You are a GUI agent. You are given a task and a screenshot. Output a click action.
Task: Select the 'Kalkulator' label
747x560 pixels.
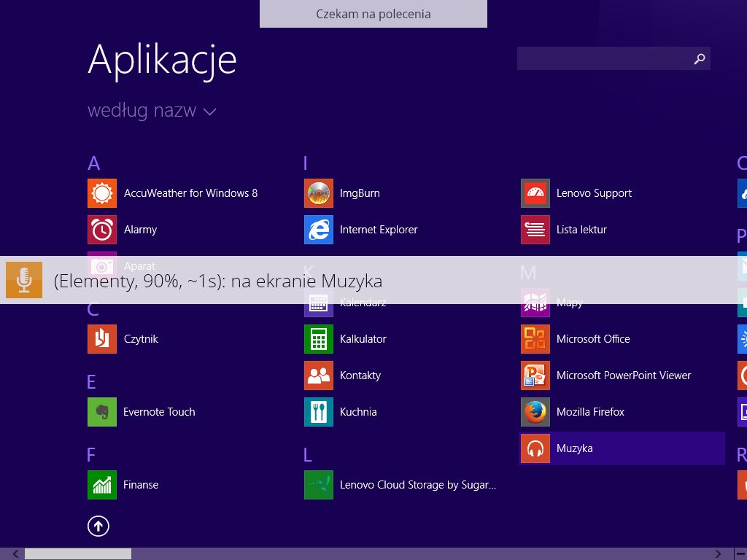(363, 339)
